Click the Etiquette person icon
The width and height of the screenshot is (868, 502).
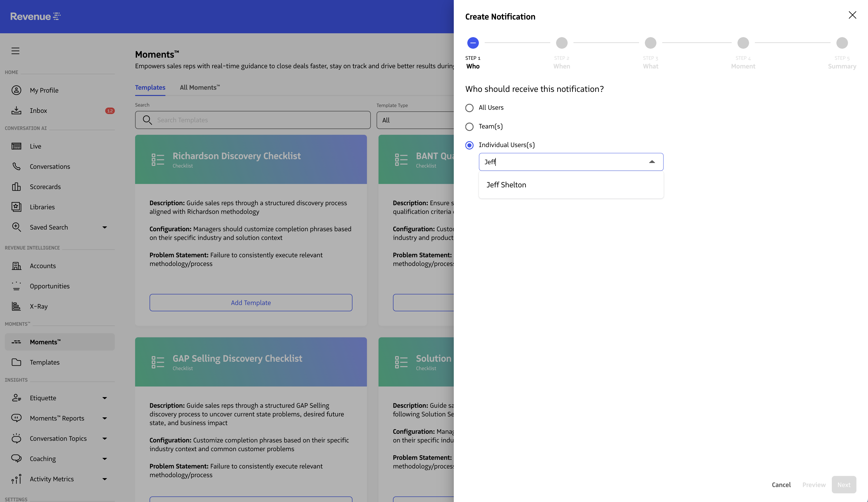pos(16,398)
